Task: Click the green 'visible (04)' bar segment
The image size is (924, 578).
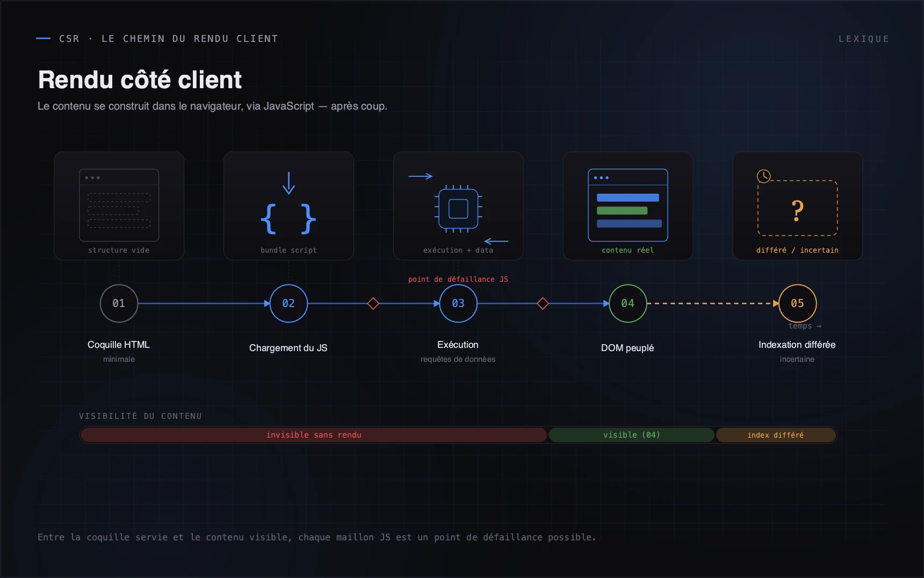Action: 632,435
